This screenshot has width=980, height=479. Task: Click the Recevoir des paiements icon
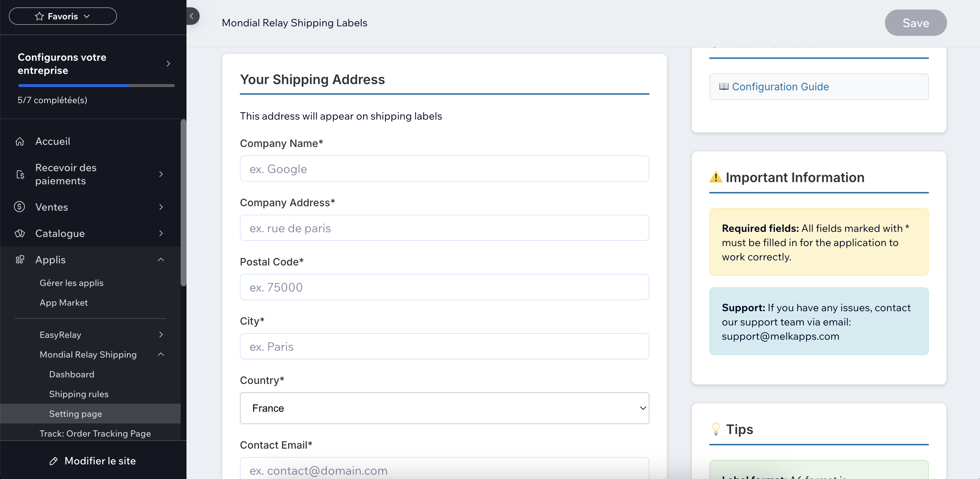(x=20, y=174)
